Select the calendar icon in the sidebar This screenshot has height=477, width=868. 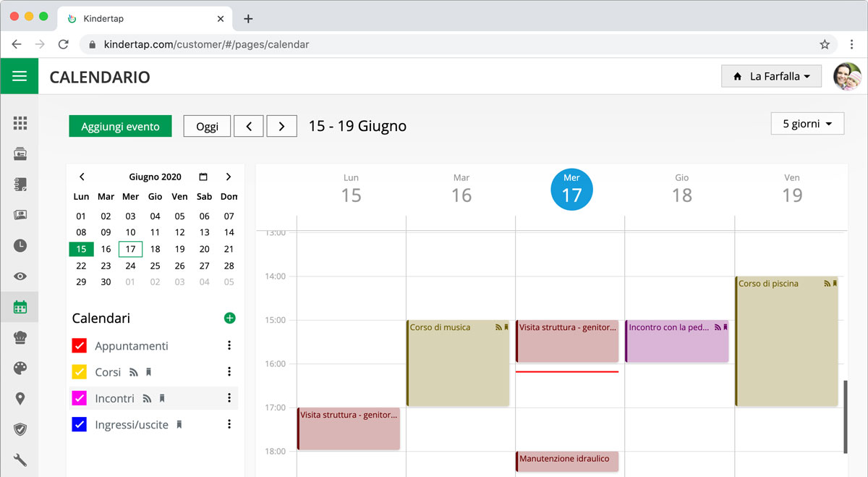click(x=20, y=306)
